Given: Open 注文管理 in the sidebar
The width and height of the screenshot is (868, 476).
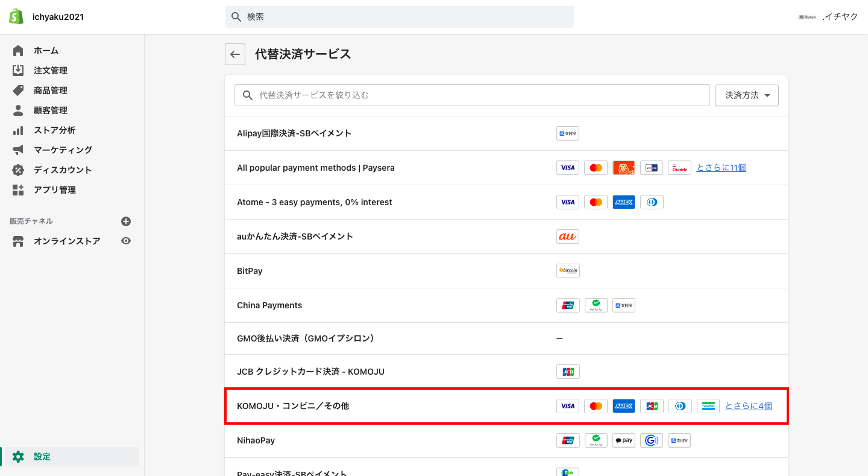Looking at the screenshot, I should [x=50, y=71].
